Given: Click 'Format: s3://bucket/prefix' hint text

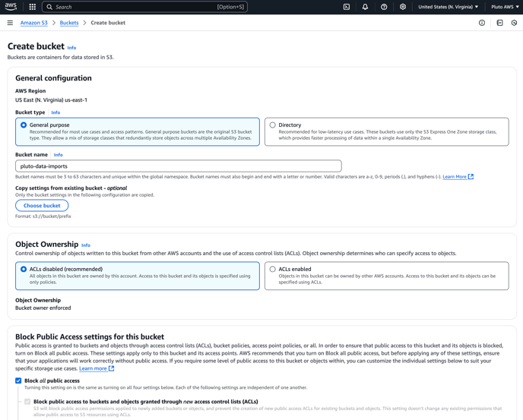Looking at the screenshot, I should point(43,216).
